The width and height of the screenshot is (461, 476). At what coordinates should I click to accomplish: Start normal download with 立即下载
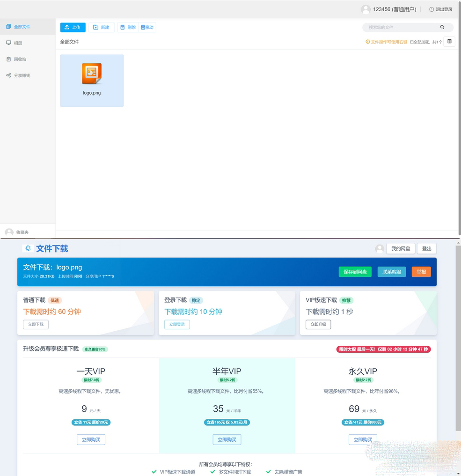click(x=36, y=324)
